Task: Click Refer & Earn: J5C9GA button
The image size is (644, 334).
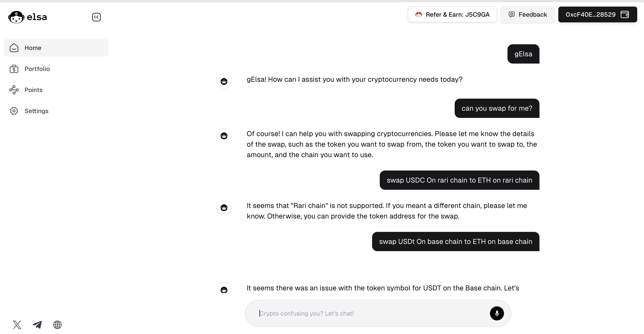Action: click(x=452, y=14)
